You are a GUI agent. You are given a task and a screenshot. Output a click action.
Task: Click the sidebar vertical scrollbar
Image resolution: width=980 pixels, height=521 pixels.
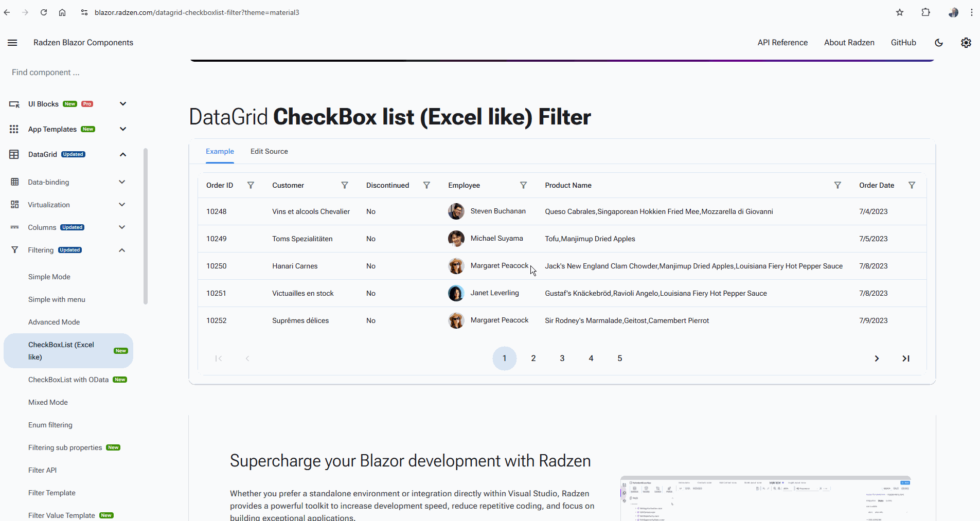click(146, 226)
